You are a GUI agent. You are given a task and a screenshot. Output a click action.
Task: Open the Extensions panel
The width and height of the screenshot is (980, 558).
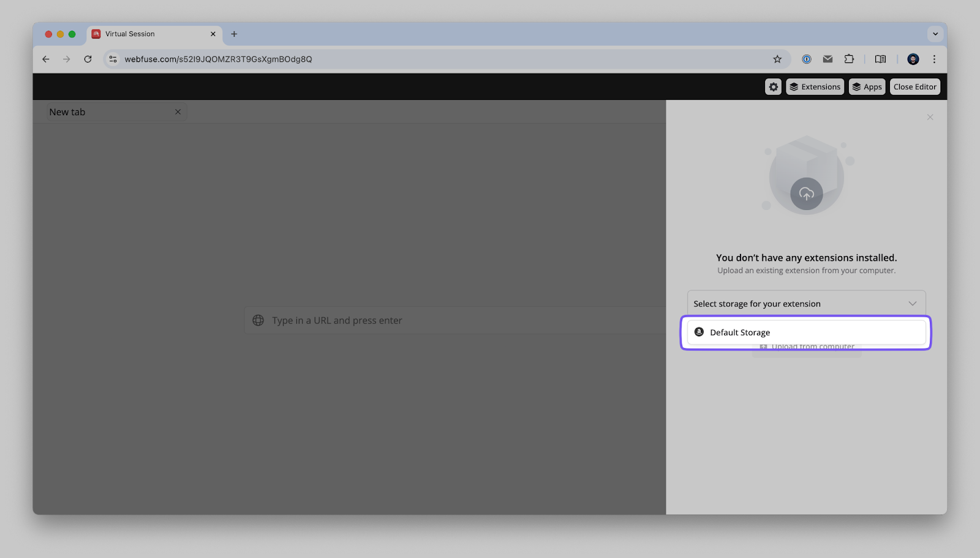(x=814, y=86)
